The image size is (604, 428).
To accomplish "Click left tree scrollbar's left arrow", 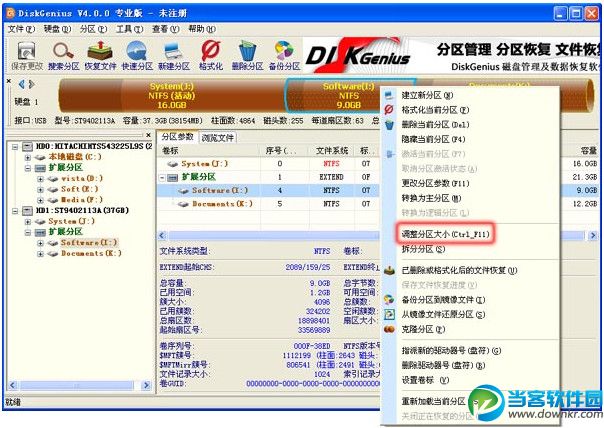I will coord(12,385).
